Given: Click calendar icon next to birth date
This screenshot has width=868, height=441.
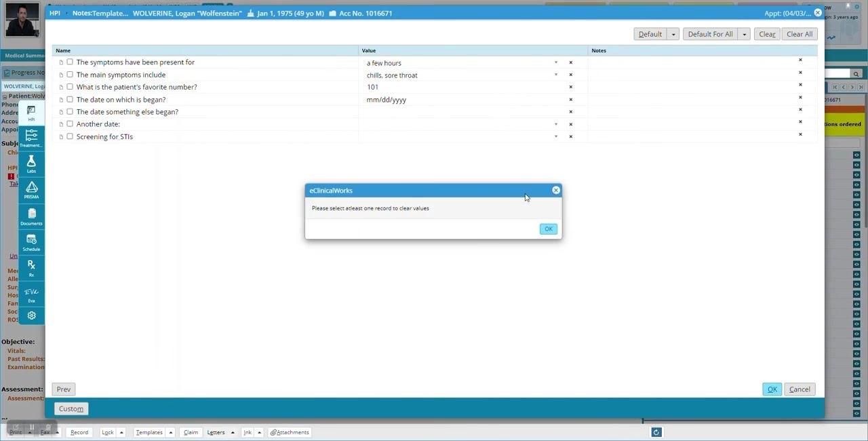Looking at the screenshot, I should tap(250, 13).
